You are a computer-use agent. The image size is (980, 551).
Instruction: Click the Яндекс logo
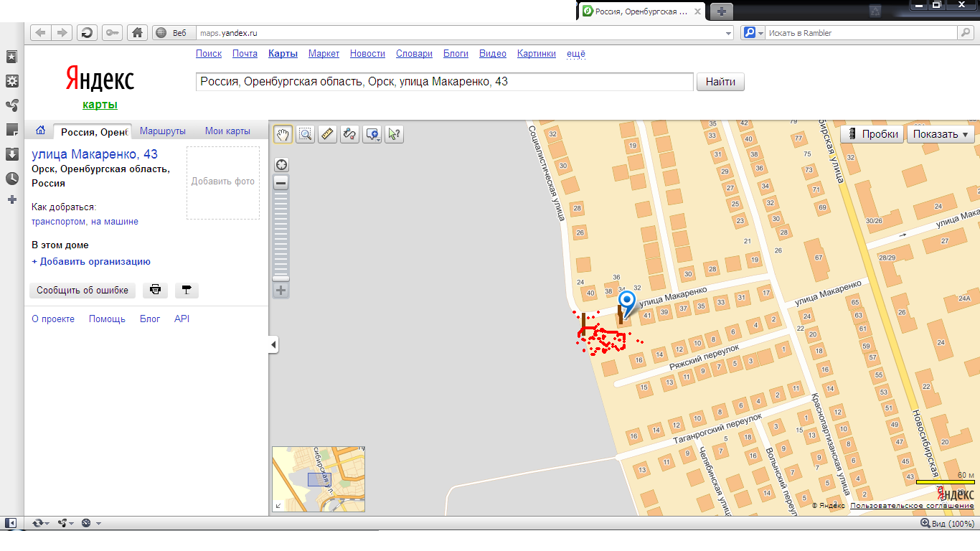coord(100,78)
